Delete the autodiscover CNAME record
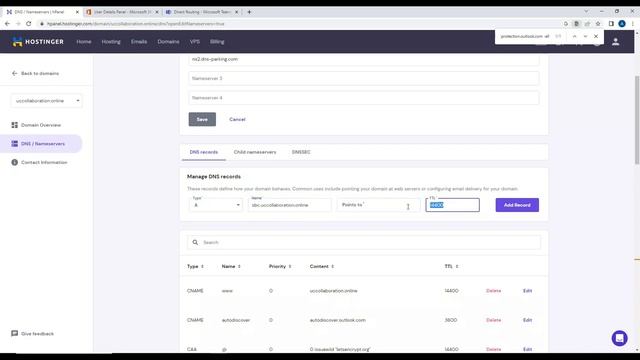Viewport: 640px width, 360px height. tap(493, 320)
